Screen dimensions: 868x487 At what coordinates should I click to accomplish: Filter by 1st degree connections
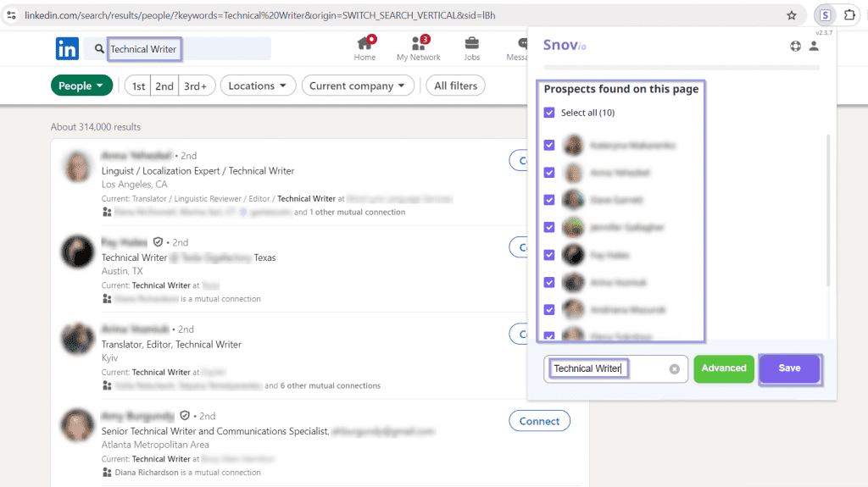tap(138, 86)
